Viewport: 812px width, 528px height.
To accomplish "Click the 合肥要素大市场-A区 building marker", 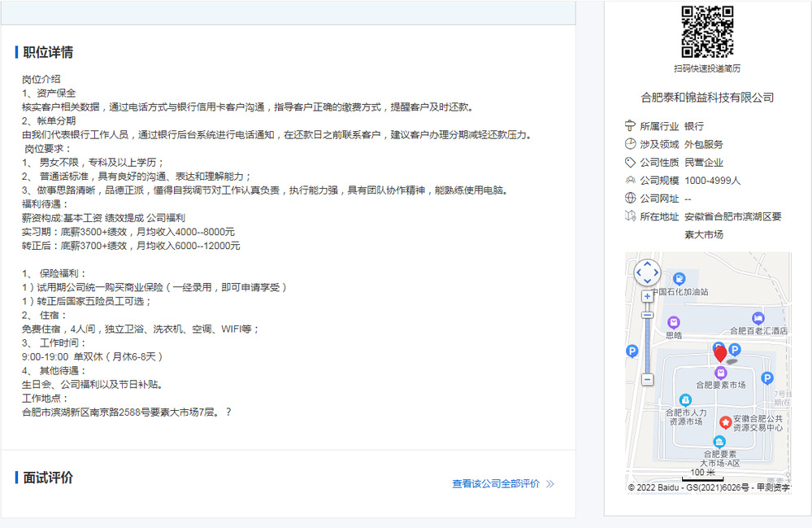I will pos(719,442).
